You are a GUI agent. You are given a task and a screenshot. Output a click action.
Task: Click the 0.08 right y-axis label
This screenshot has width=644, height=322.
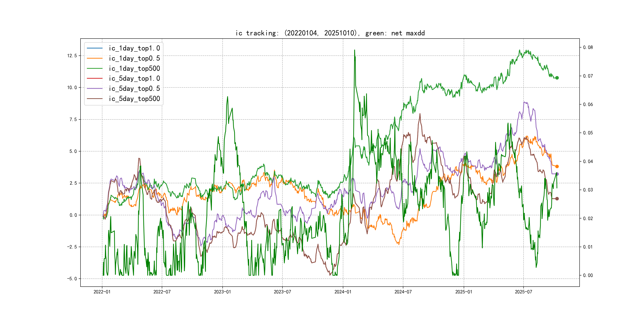[588, 47]
